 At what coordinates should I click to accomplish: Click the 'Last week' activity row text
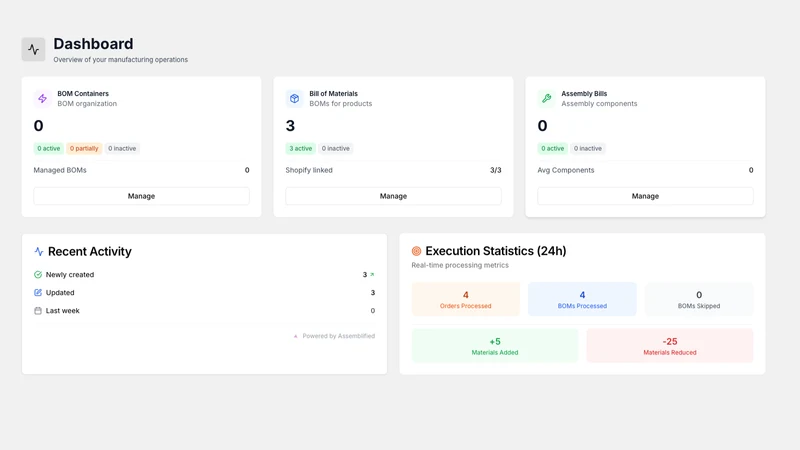pos(63,311)
